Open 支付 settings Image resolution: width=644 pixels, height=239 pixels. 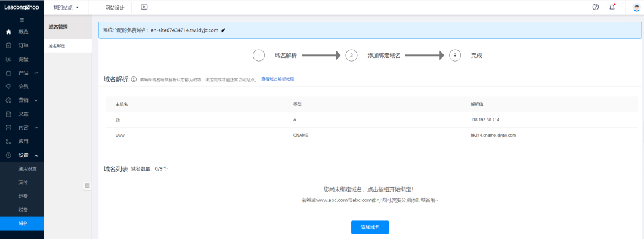(23, 182)
